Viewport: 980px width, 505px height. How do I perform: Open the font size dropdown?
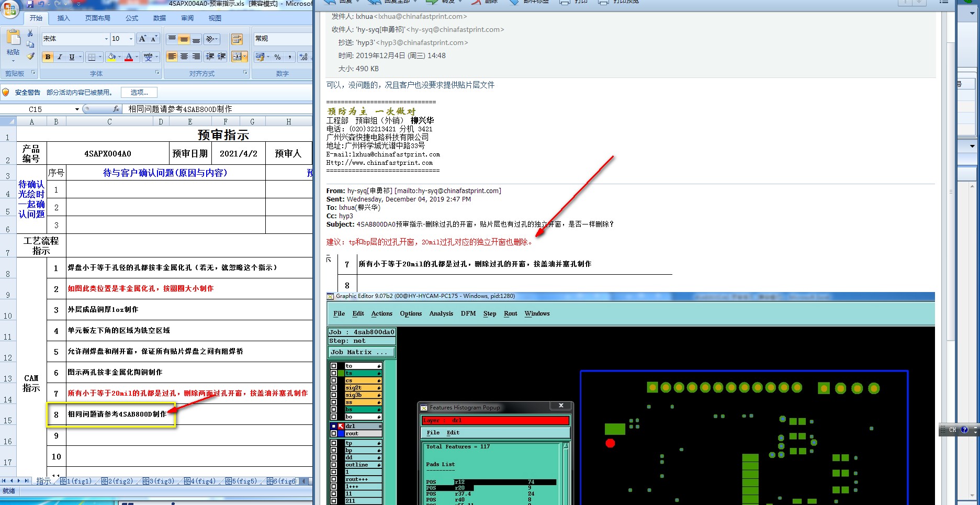(x=131, y=39)
